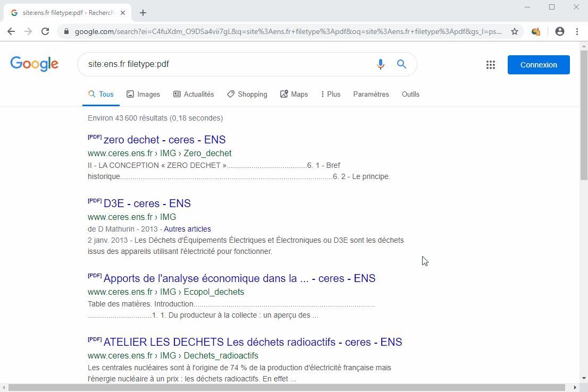Click the www.ceres.ens.fr › IMG › Ecopol_dechets URL
The image size is (588, 392).
coord(166,292)
